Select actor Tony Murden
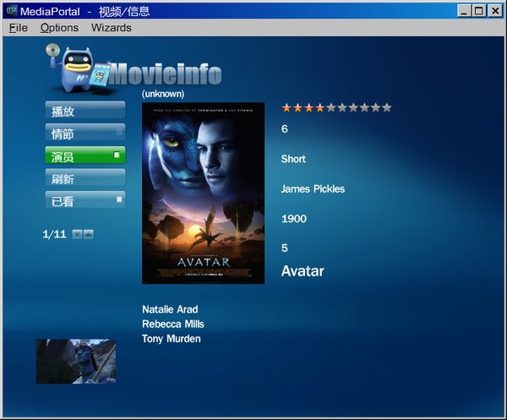This screenshot has width=507, height=420. (172, 339)
